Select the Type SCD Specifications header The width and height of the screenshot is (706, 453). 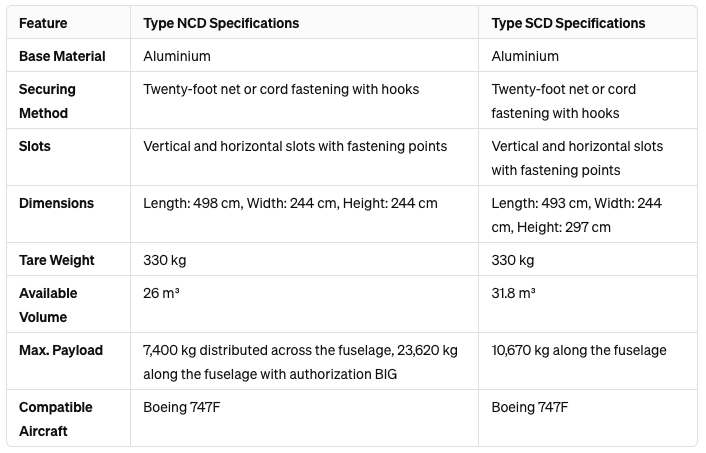pyautogui.click(x=568, y=23)
